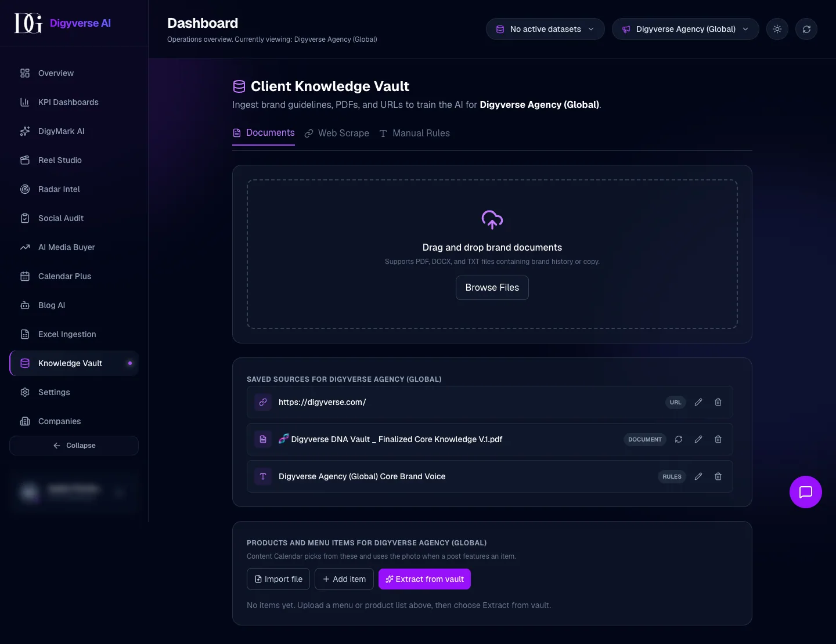Image resolution: width=836 pixels, height=644 pixels.
Task: Expand the No active datasets dropdown
Action: 545,29
